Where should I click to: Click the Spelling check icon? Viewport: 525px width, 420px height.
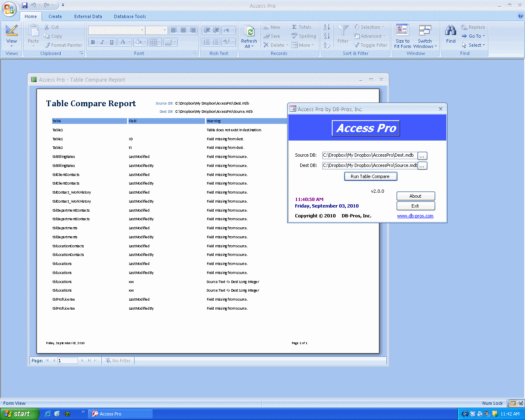294,36
